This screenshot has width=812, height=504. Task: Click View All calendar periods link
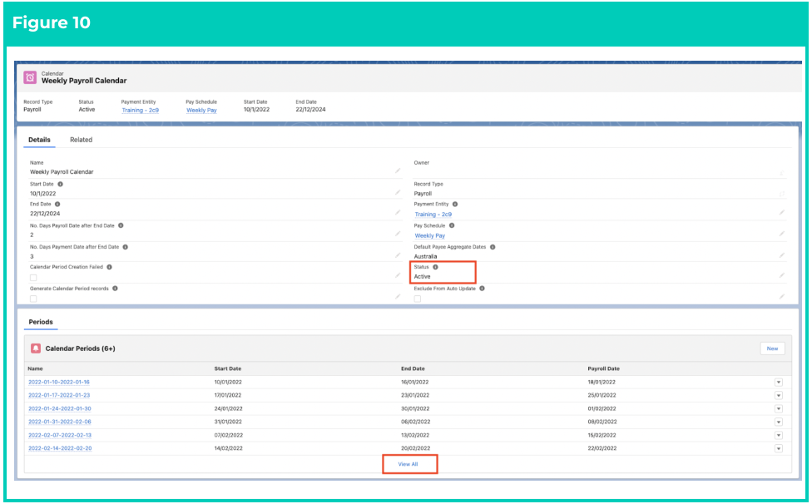point(408,464)
